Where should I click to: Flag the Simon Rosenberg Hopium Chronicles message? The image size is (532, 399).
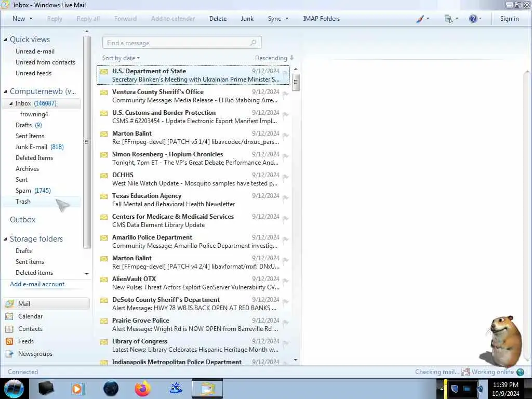point(285,157)
